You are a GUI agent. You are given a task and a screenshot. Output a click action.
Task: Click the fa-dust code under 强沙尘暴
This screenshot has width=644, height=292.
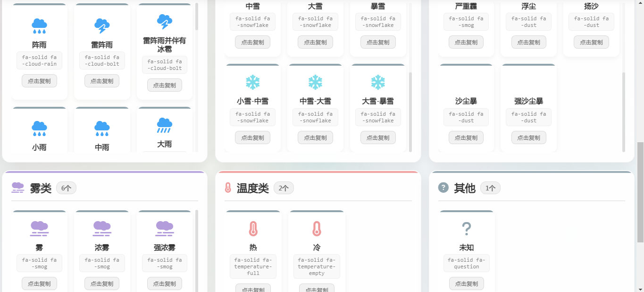click(529, 117)
